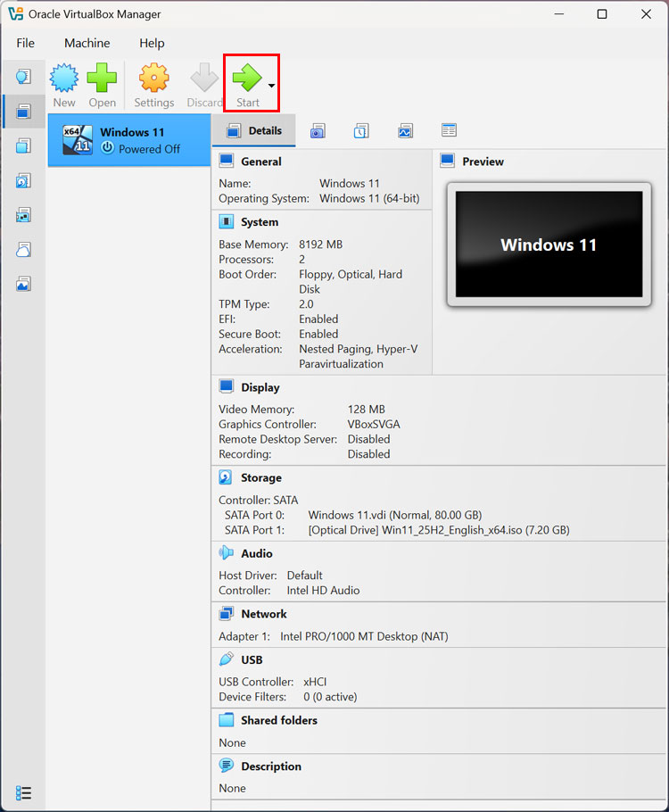
Task: Open the Media manager disk icon
Action: pyautogui.click(x=23, y=180)
